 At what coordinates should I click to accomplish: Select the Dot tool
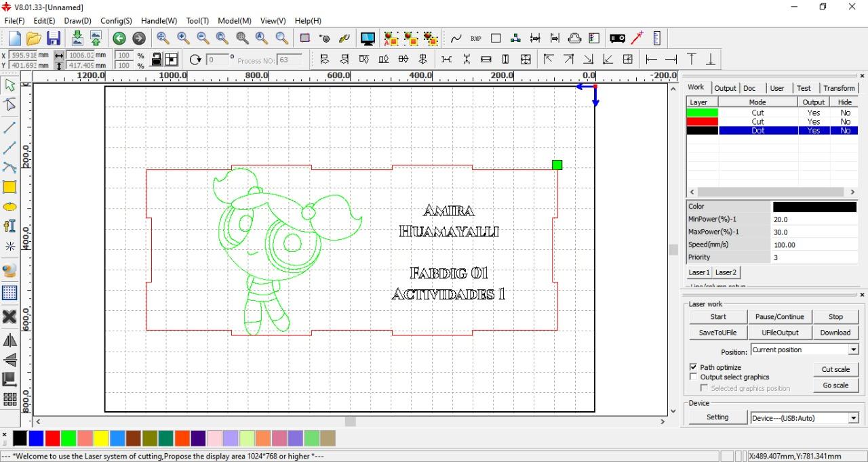(x=9, y=246)
